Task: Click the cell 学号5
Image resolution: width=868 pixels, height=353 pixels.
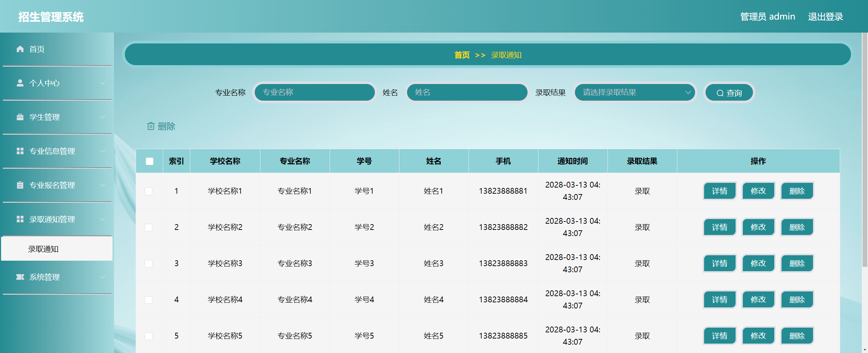Action: (364, 336)
